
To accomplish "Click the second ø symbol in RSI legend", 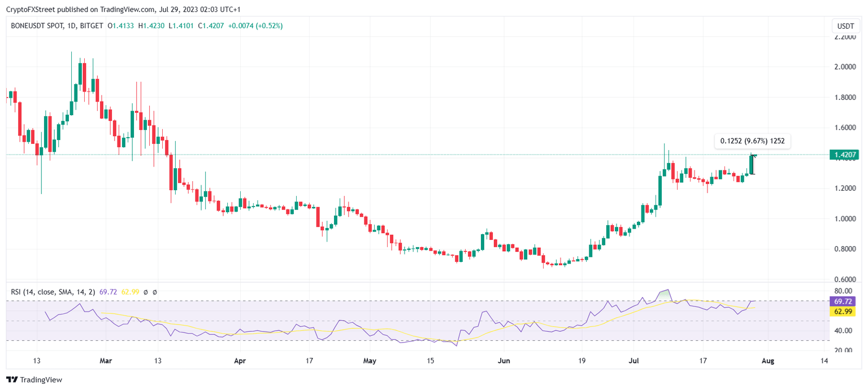I will click(x=155, y=292).
